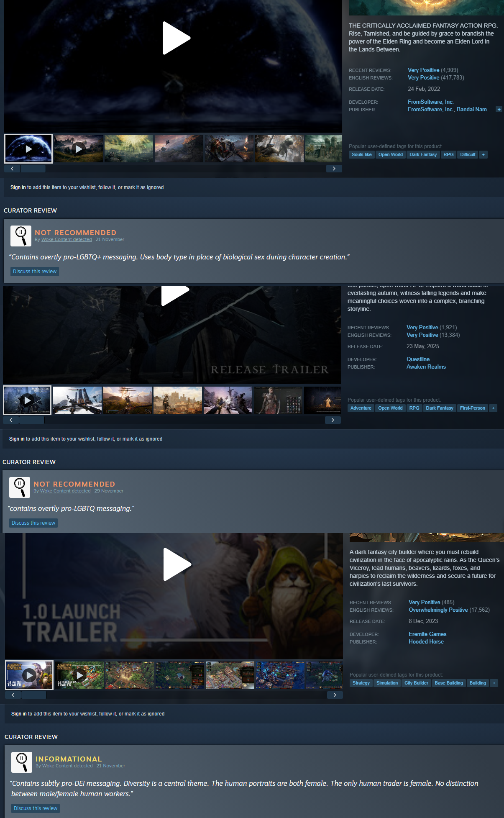Select the planet trailer thumbnail in Elden Ring strip
Screen dimensions: 504x818
[28, 149]
